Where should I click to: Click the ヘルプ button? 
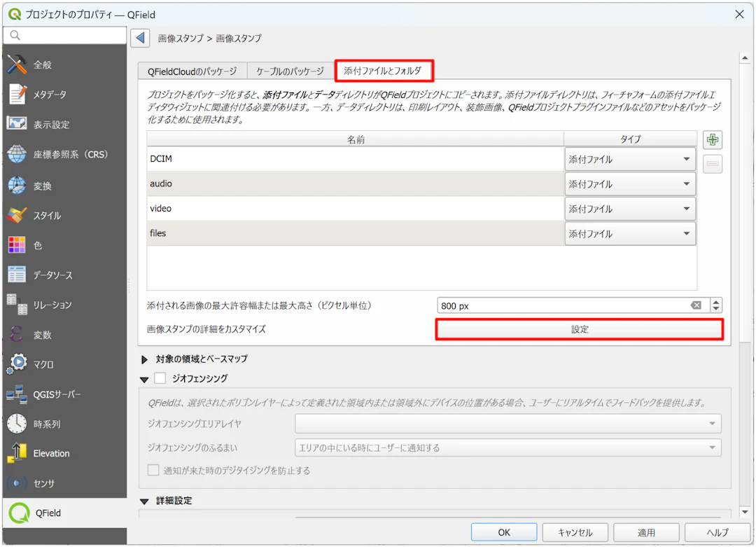(718, 532)
